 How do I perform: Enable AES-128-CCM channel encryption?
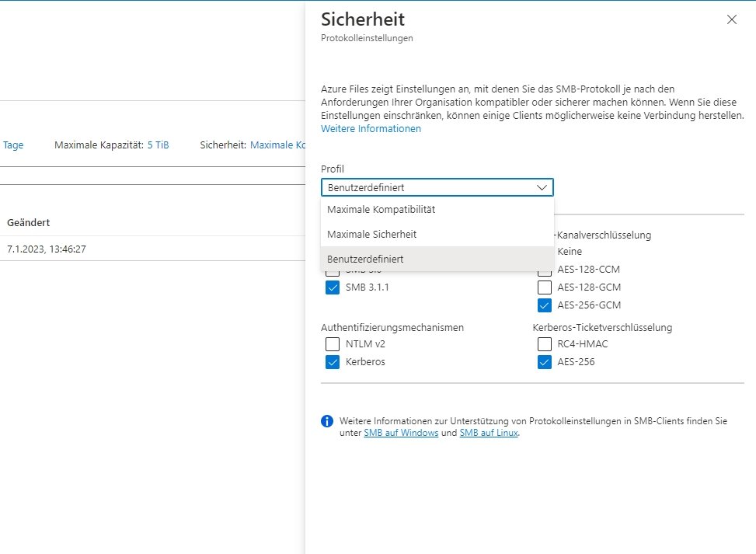(x=544, y=269)
